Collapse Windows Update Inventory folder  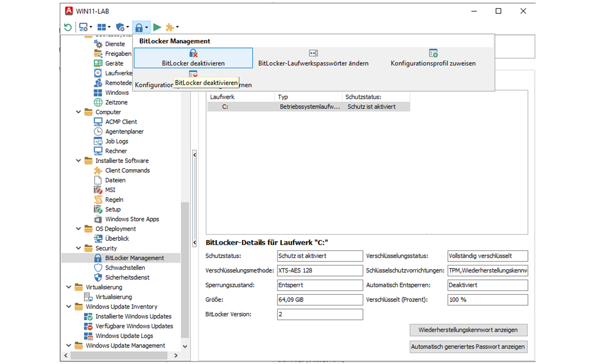point(68,307)
